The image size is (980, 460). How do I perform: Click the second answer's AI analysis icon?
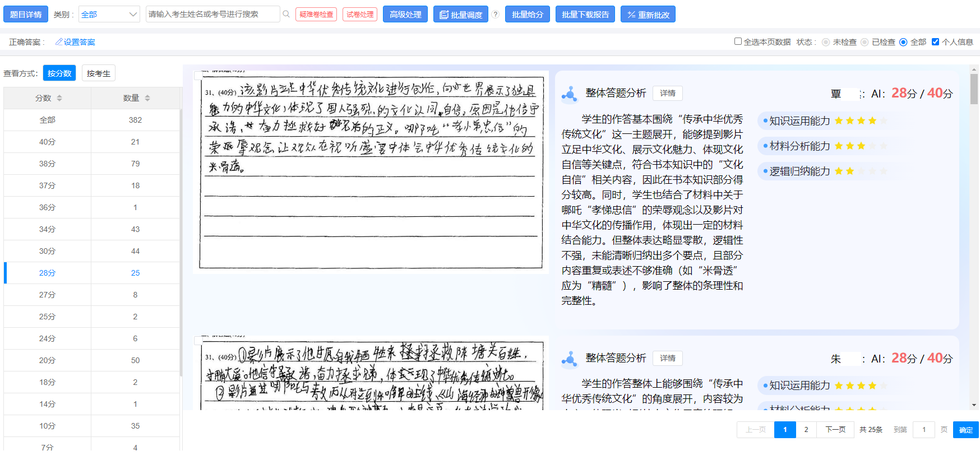[570, 359]
